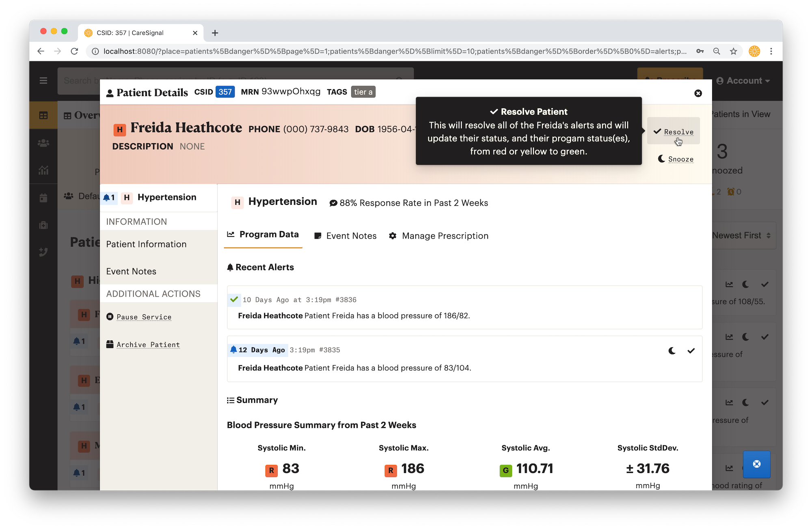The height and width of the screenshot is (529, 812).
Task: Open the clinic sidebar icon
Action: click(43, 225)
